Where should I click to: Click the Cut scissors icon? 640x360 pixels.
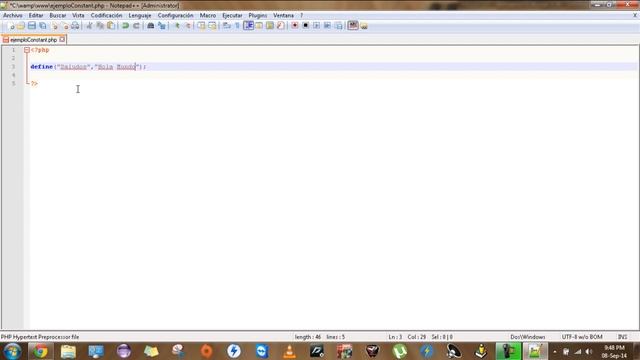[89, 26]
